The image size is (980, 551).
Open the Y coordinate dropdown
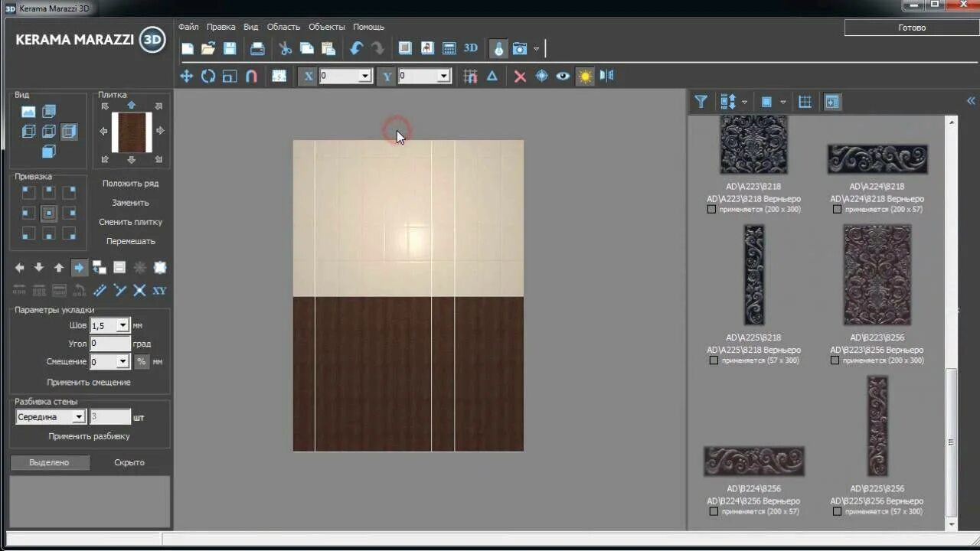[x=443, y=76]
